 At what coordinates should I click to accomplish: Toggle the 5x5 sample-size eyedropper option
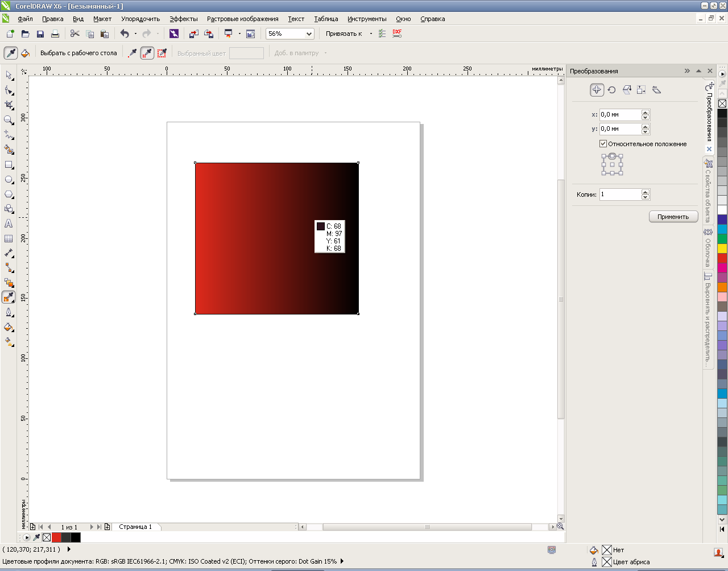pyautogui.click(x=162, y=53)
